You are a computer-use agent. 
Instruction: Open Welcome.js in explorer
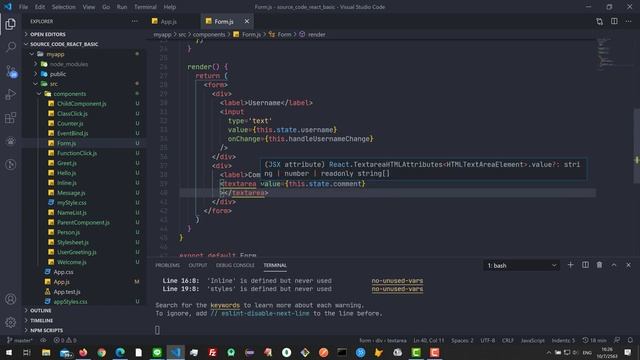(x=72, y=262)
